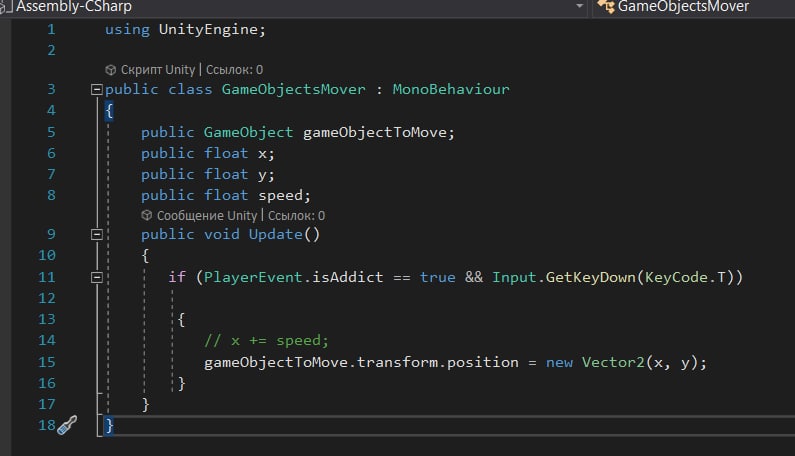Click line number 15 in the gutter
795x456 pixels.
[x=47, y=362]
